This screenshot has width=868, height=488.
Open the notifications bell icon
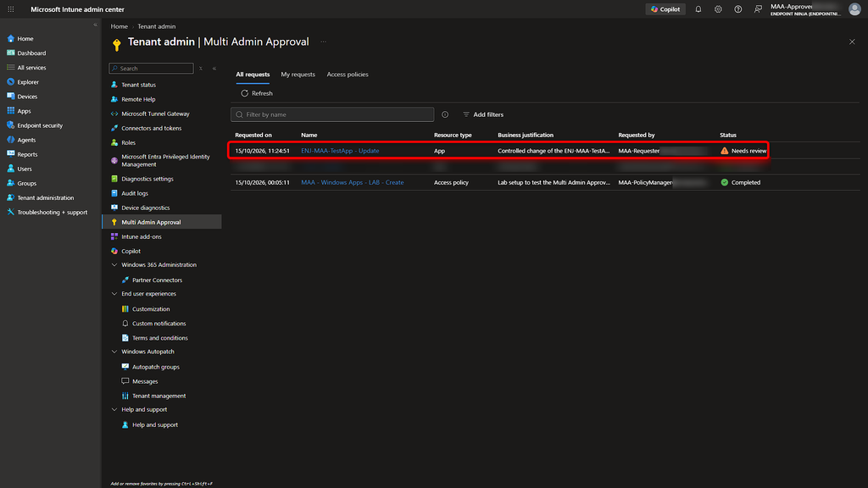(698, 9)
